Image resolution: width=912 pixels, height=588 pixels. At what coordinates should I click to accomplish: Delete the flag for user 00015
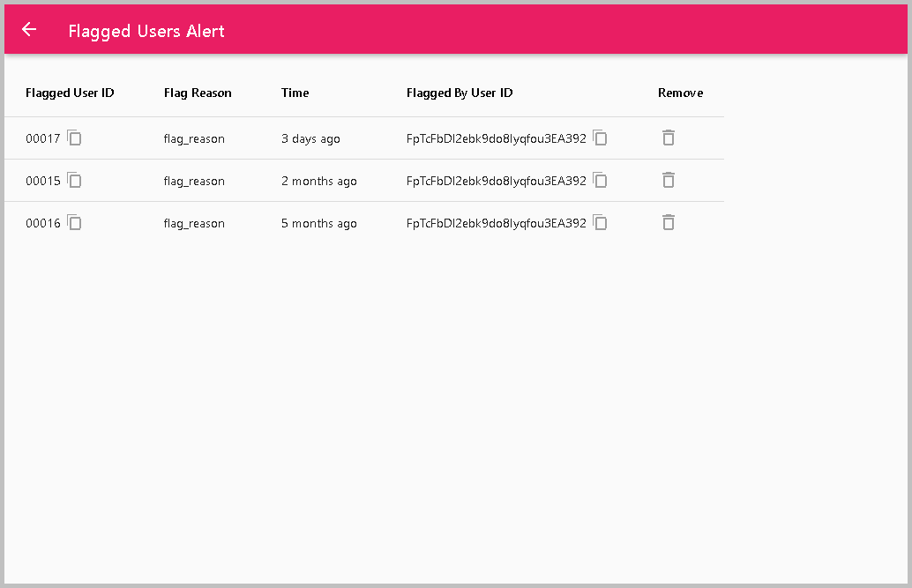669,181
